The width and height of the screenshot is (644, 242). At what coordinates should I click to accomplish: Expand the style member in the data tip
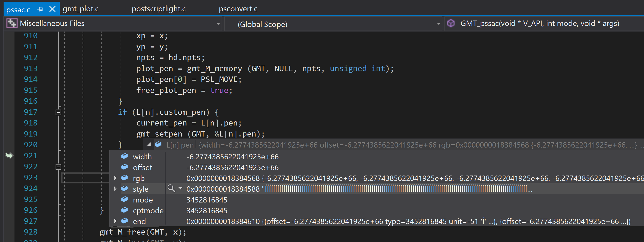(115, 189)
